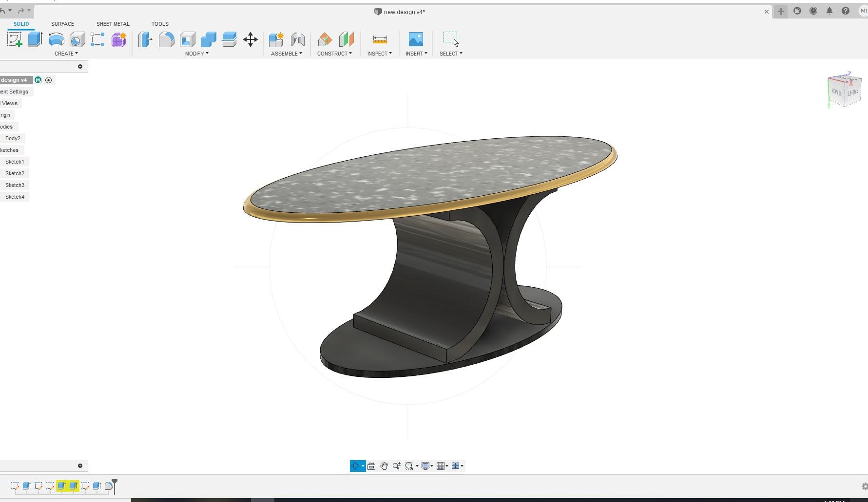This screenshot has height=502, width=868.
Task: Switch to the Surface tab
Action: (x=62, y=23)
